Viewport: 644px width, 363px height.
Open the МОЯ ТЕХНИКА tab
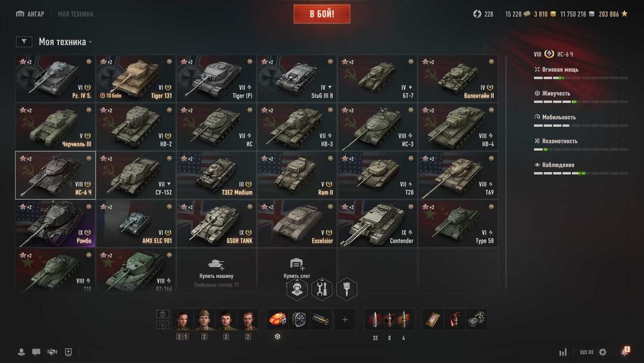point(75,14)
